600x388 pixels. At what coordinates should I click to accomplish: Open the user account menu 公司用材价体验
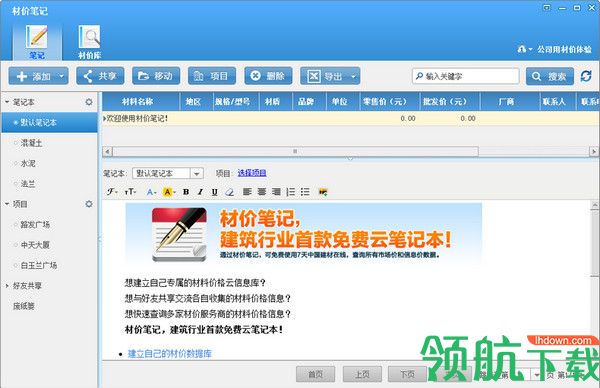pos(555,49)
